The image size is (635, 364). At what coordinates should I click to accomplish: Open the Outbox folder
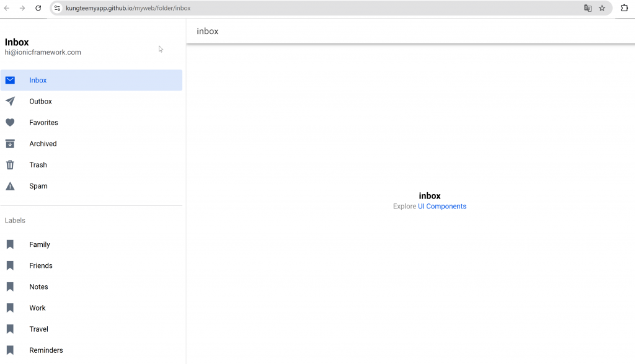[x=40, y=101]
